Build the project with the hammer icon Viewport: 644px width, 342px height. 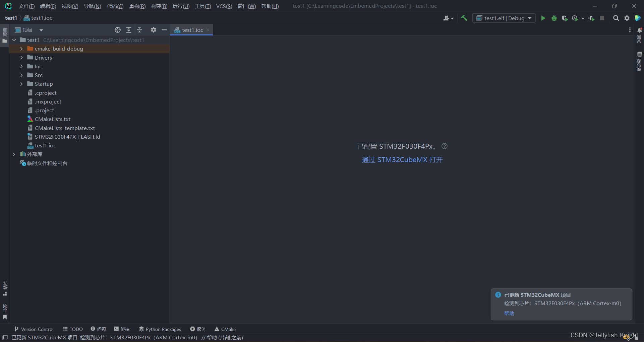(x=464, y=18)
